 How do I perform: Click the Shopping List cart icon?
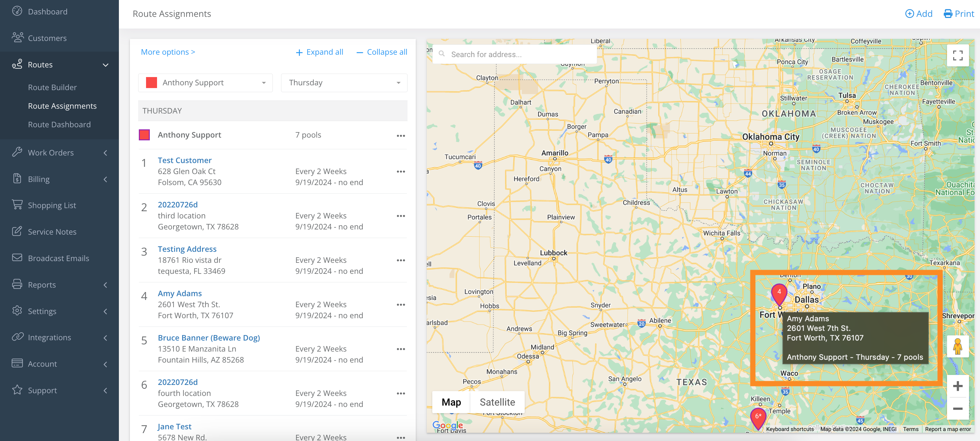[17, 205]
